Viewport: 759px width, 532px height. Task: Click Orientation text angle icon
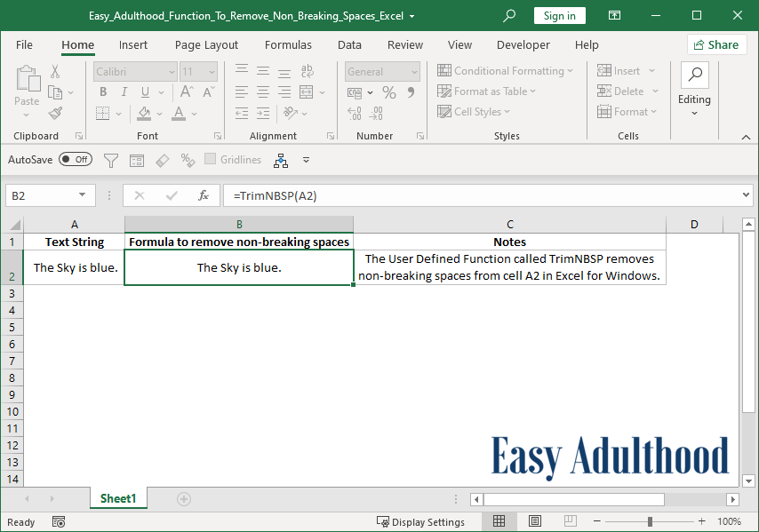[x=290, y=113]
